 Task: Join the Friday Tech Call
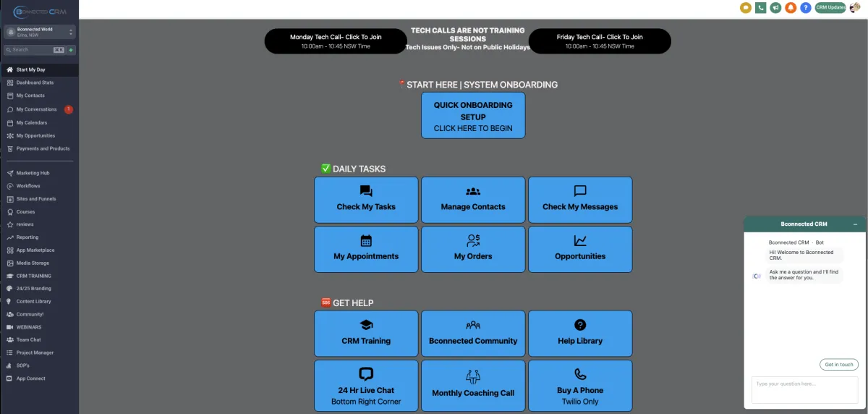tap(600, 41)
